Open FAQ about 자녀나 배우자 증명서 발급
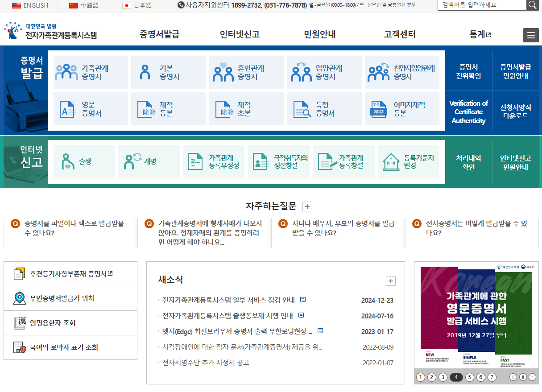The height and width of the screenshot is (392, 542). point(343,228)
